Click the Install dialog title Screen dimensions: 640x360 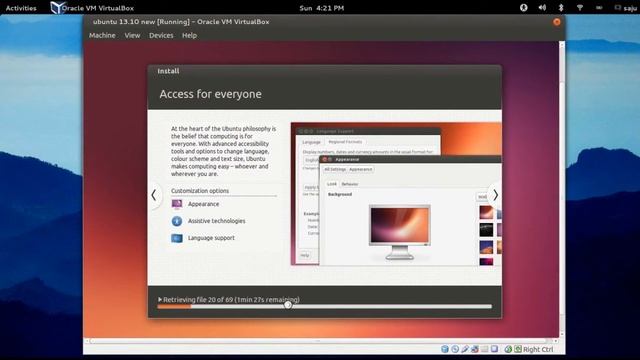168,71
